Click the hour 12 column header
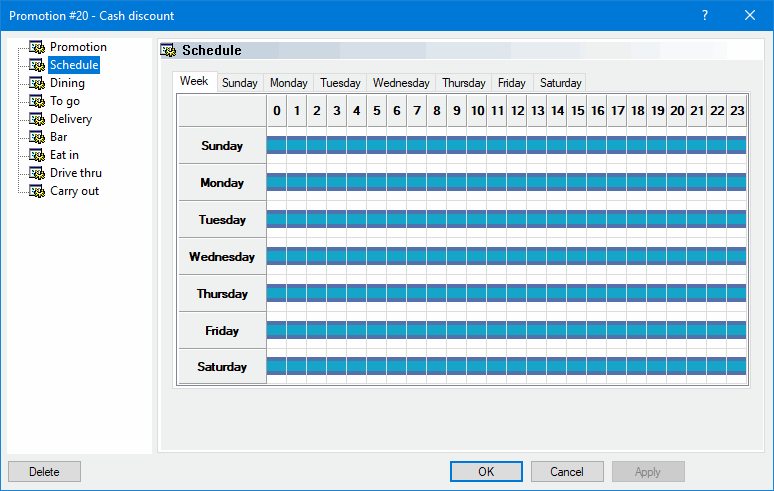Viewport: 774px width, 491px height. click(x=517, y=111)
